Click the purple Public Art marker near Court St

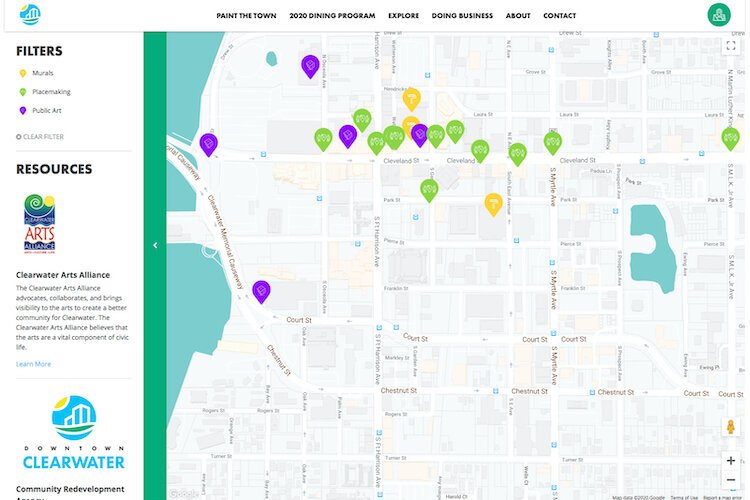261,290
